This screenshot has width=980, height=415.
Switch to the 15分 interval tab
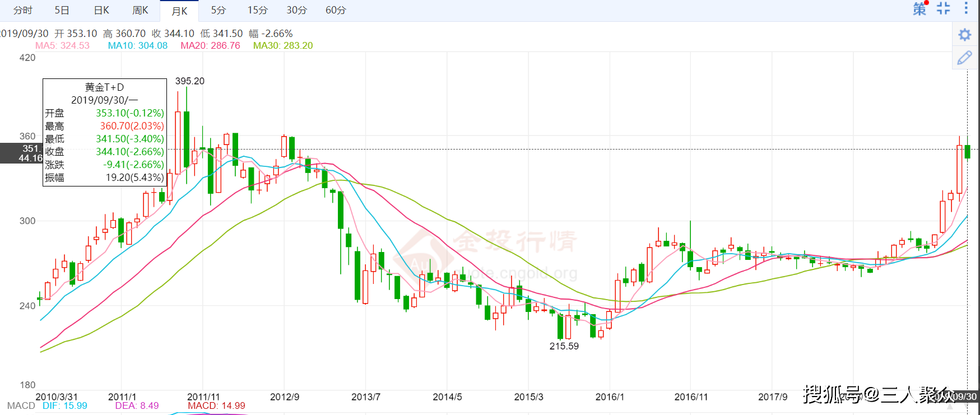pos(258,10)
